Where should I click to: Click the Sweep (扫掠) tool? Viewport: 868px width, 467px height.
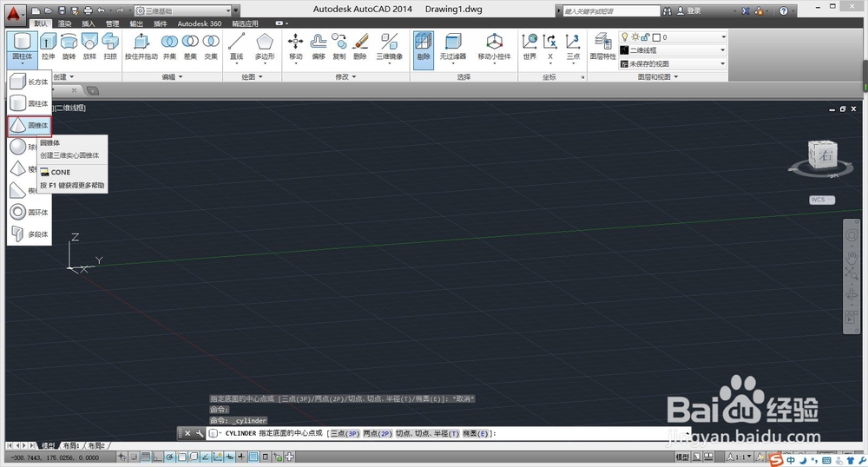pyautogui.click(x=110, y=47)
